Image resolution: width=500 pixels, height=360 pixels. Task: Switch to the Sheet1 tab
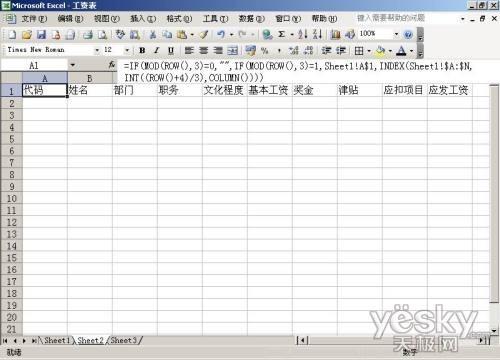[x=57, y=340]
